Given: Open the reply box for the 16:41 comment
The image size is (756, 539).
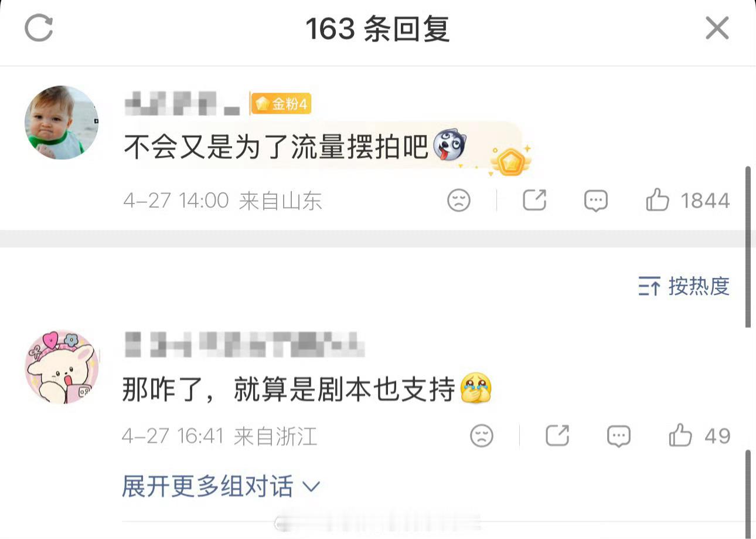Looking at the screenshot, I should (618, 436).
